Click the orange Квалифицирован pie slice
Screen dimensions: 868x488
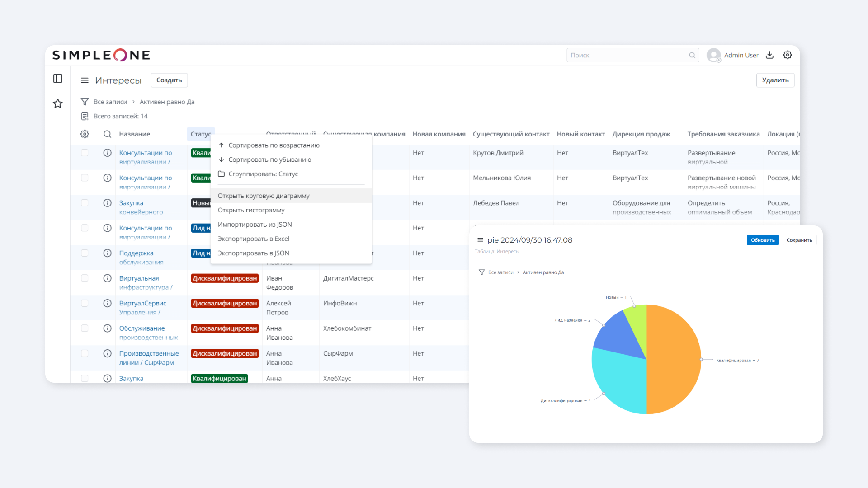674,359
